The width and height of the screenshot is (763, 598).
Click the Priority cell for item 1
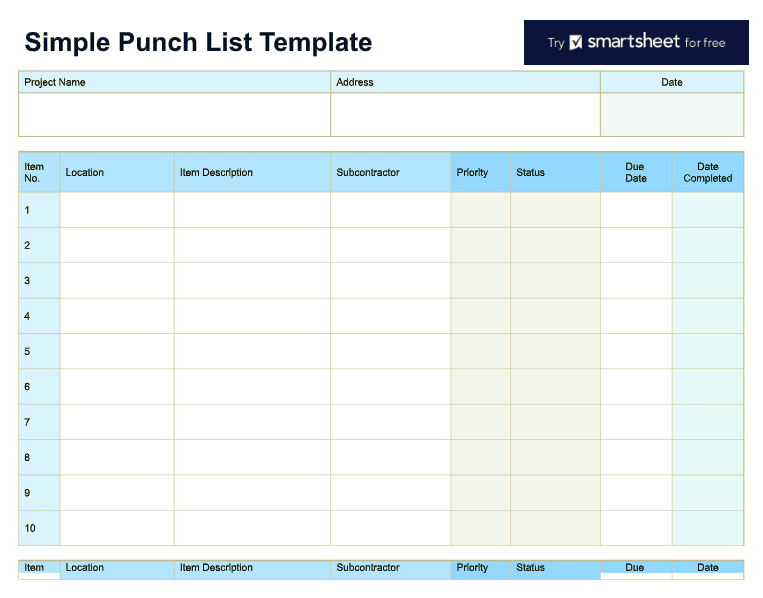[x=480, y=210]
